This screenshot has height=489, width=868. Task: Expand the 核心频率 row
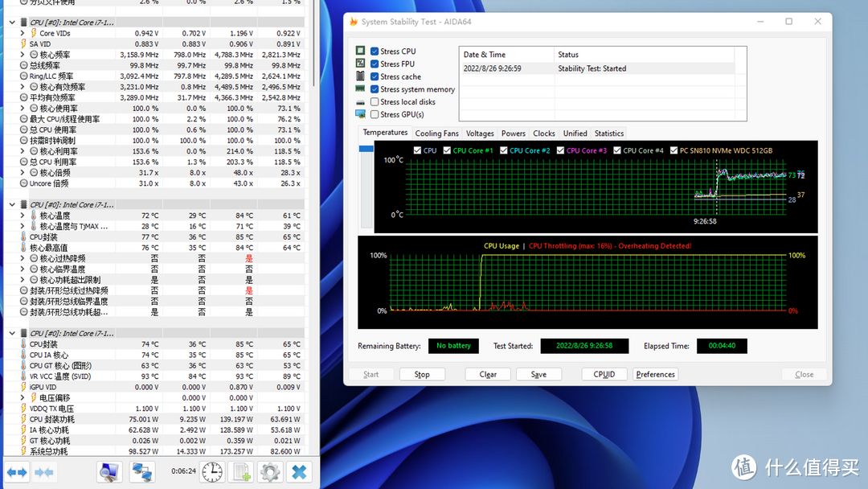tap(23, 55)
